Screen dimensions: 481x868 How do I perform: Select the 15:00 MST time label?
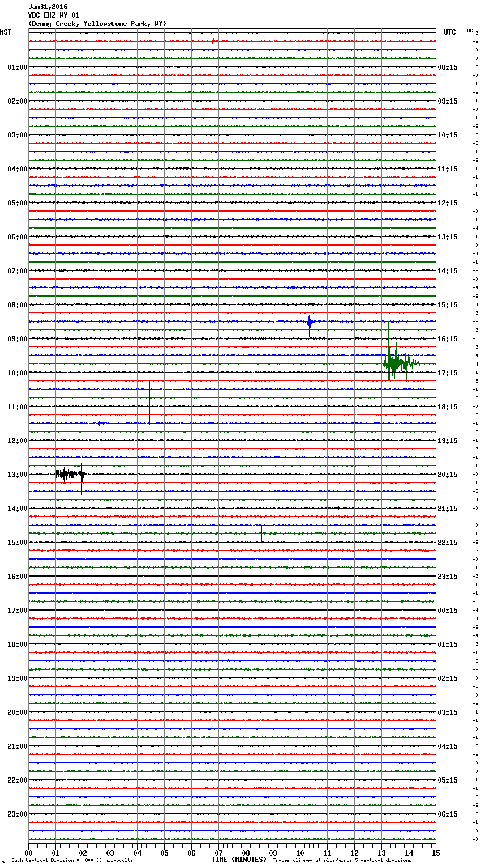coord(18,543)
